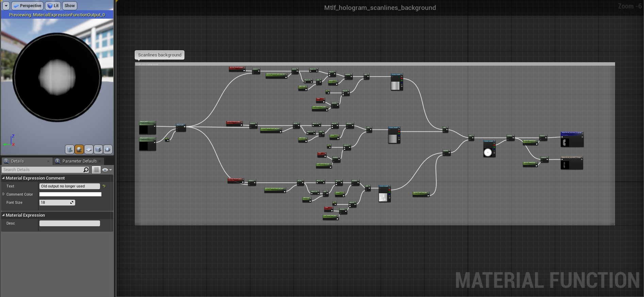Collapse the Material Expression section
644x297 pixels.
click(x=3, y=215)
